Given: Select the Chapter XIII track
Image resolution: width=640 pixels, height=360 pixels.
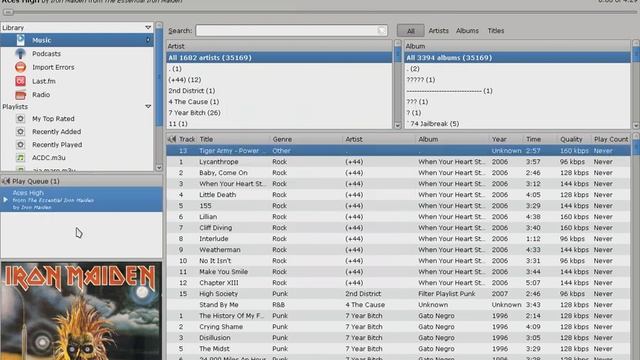Looking at the screenshot, I should coord(398,282).
